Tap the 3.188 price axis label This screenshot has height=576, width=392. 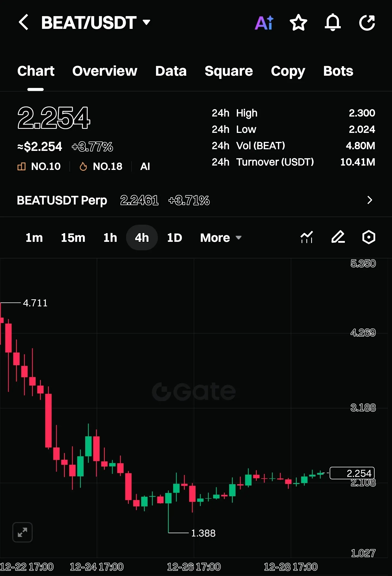point(363,408)
